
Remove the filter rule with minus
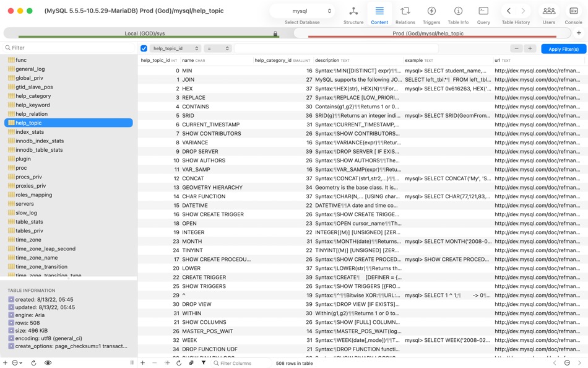516,48
